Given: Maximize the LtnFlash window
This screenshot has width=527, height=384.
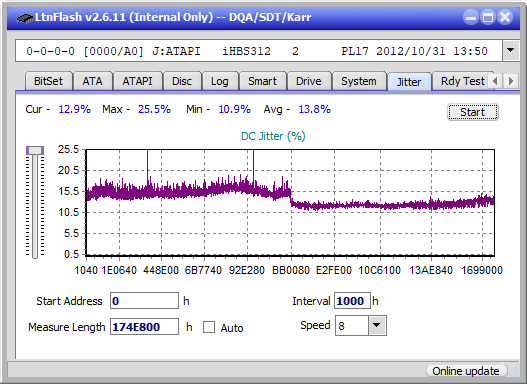Looking at the screenshot, I should [x=488, y=17].
